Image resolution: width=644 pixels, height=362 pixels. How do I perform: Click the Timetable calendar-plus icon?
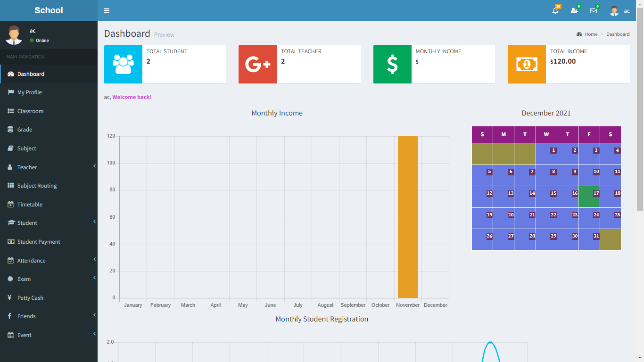(11, 205)
